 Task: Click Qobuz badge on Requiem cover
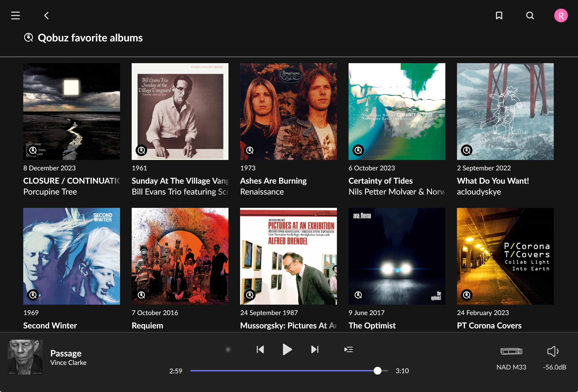141,295
